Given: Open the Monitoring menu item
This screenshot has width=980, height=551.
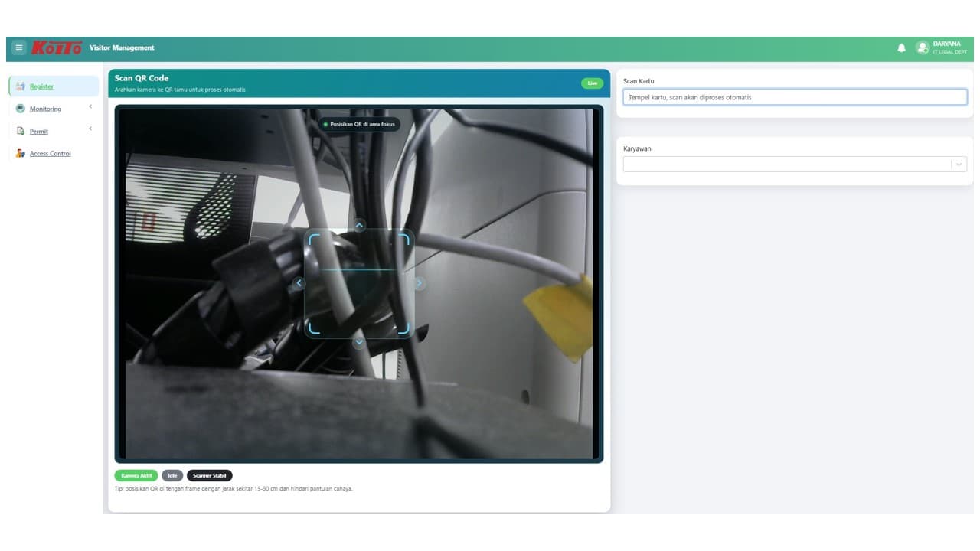Looking at the screenshot, I should click(x=54, y=109).
